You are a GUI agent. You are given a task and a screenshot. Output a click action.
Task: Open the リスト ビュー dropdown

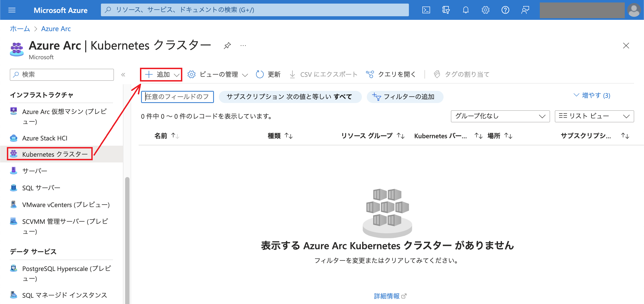click(x=594, y=116)
